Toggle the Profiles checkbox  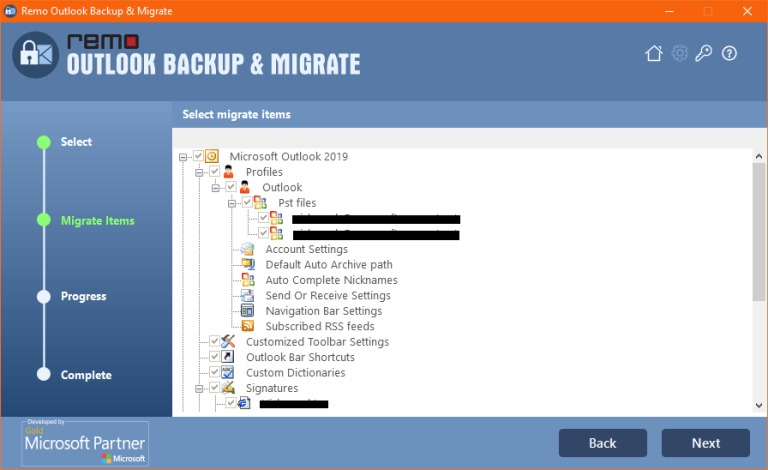point(215,171)
